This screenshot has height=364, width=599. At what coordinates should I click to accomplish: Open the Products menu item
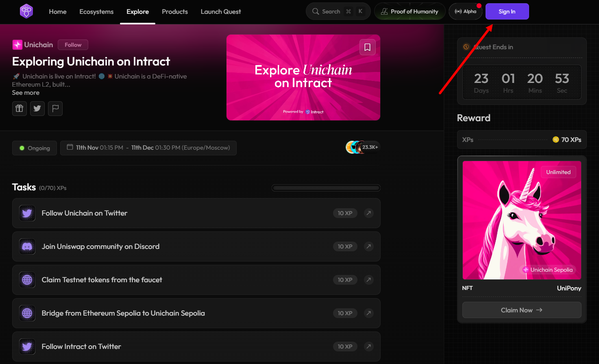click(x=175, y=12)
